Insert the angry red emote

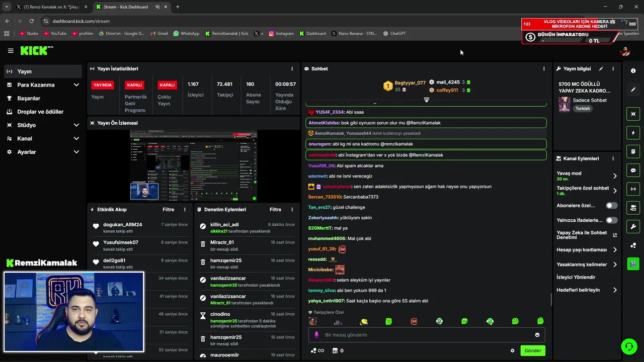click(x=414, y=321)
